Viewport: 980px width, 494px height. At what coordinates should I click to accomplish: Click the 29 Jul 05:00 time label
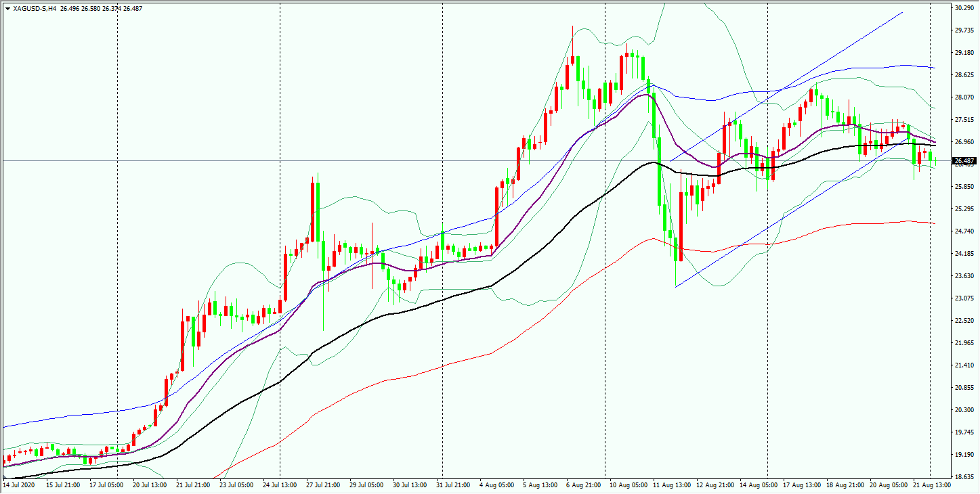coord(366,485)
